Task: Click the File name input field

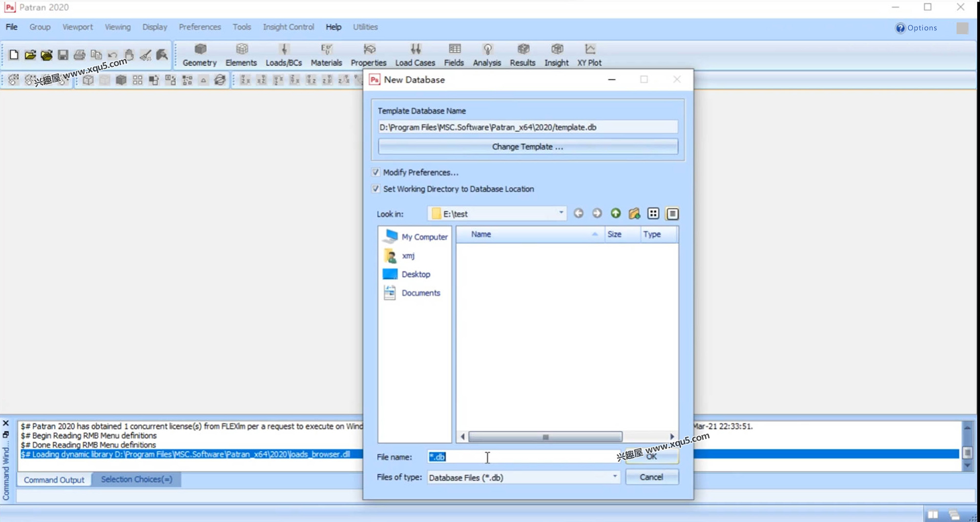Action: 523,457
